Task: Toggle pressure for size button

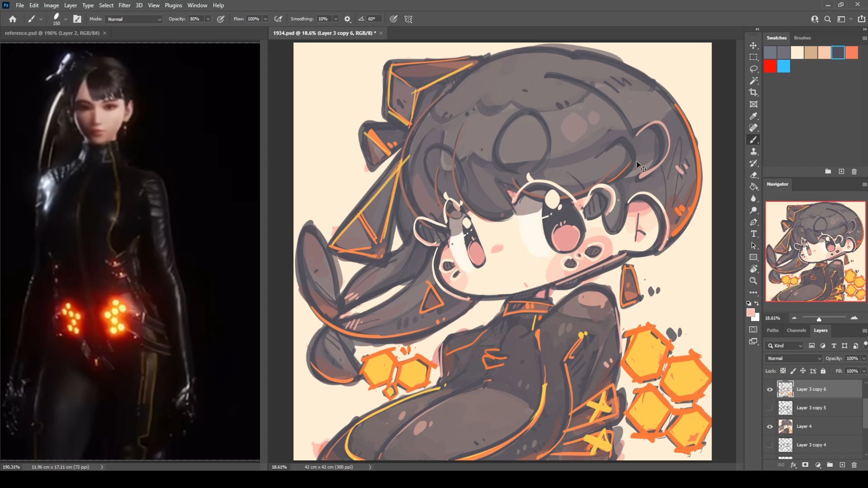Action: (x=394, y=19)
